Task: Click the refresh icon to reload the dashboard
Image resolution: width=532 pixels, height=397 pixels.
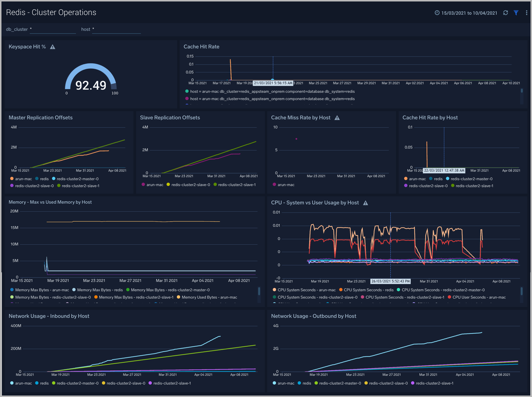Action: click(506, 12)
